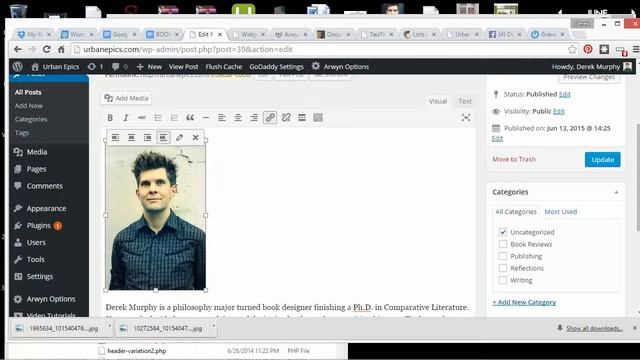This screenshot has height=360, width=640.
Task: Open the updates indicator in admin bar
Action: [95, 67]
